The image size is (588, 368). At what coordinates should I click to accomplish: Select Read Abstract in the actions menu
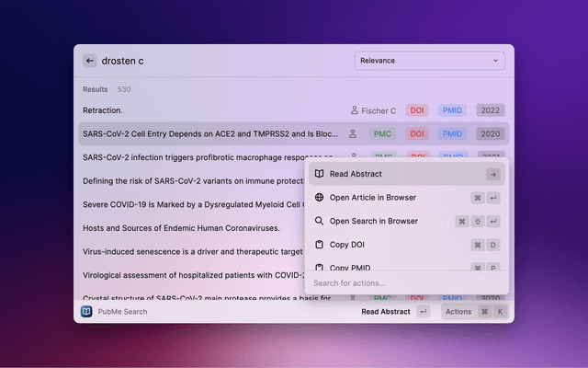click(x=356, y=174)
